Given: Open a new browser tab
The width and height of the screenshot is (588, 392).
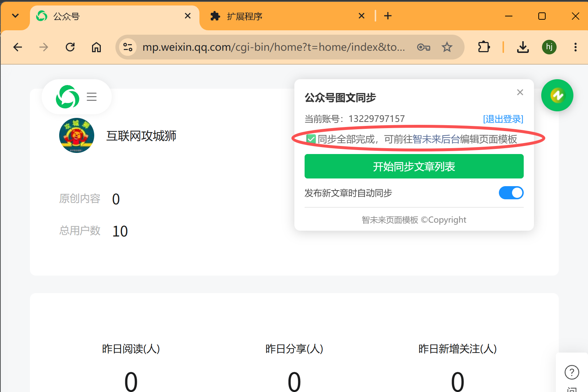Looking at the screenshot, I should (x=388, y=16).
